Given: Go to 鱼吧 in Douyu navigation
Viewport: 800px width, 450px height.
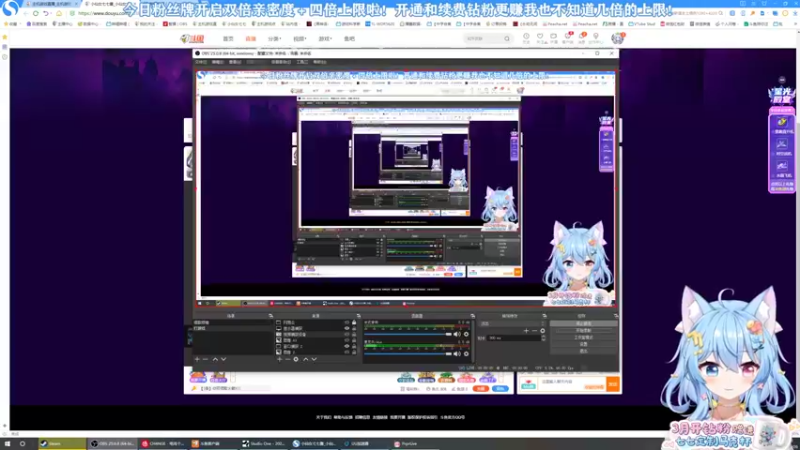Looking at the screenshot, I should pos(349,39).
